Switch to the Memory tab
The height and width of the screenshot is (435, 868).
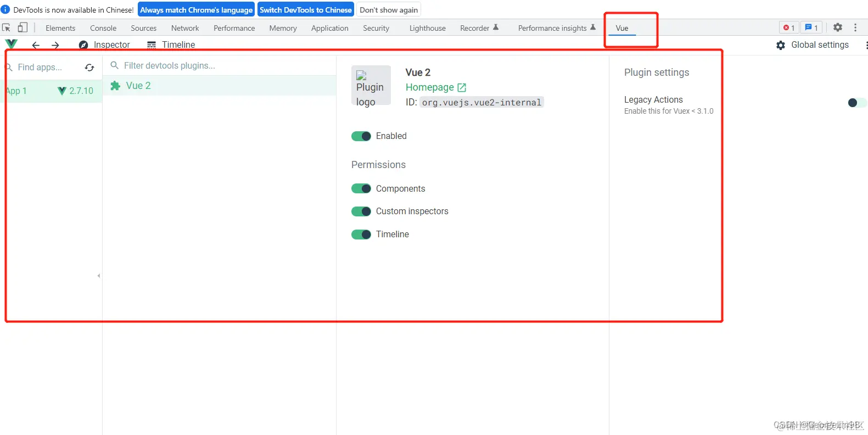[x=283, y=28]
